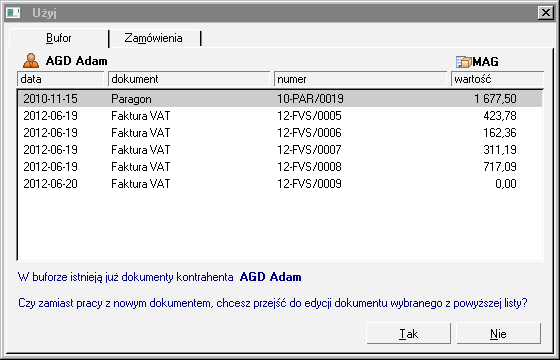Viewport: 560px width, 360px height.
Task: Click the Tak button
Action: 409,334
